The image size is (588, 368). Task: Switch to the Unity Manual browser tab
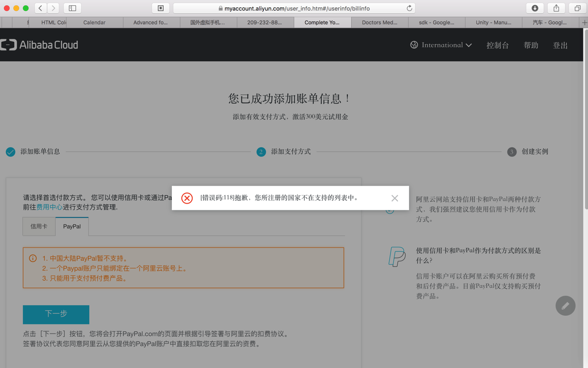(x=494, y=22)
